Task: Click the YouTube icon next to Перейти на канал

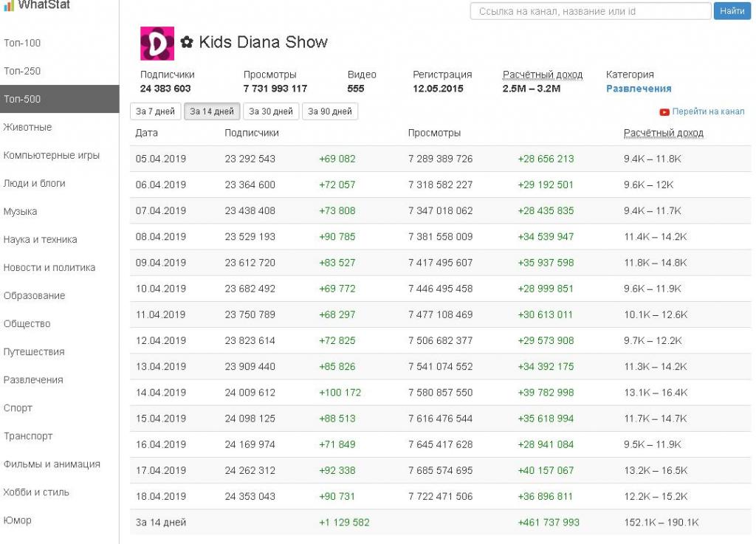Action: 664,111
